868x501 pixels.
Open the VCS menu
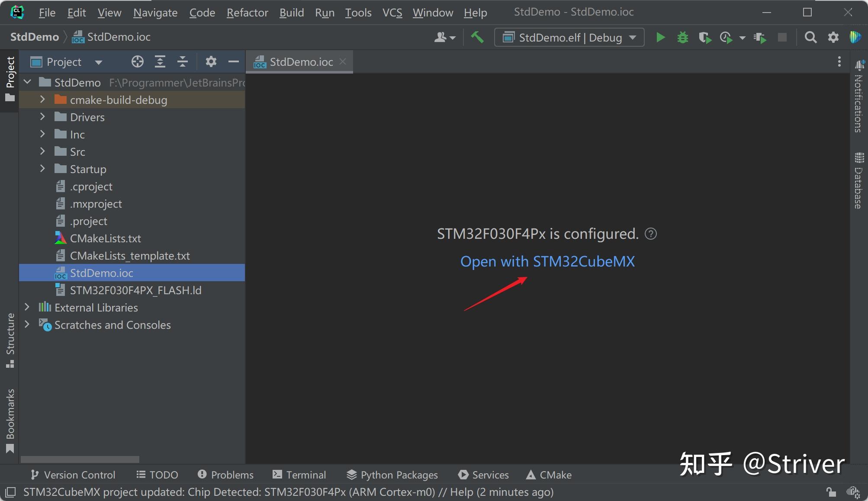(x=392, y=13)
